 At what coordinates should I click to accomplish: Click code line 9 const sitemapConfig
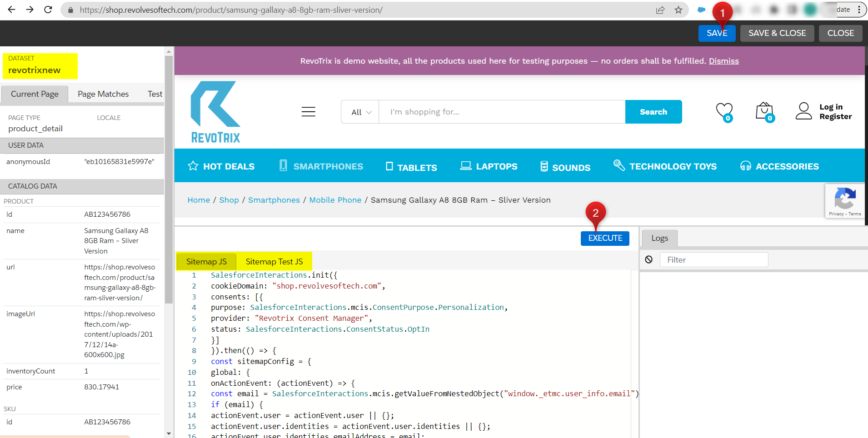click(x=261, y=362)
